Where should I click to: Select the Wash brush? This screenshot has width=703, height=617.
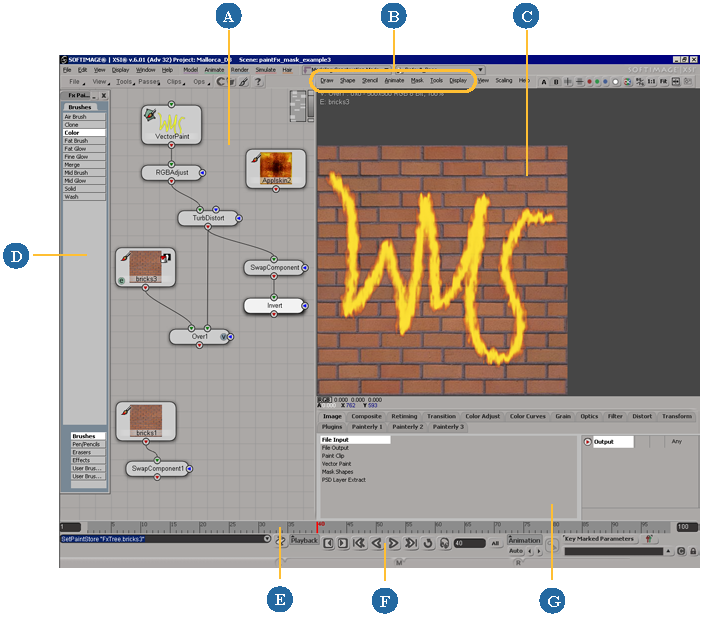[84, 197]
